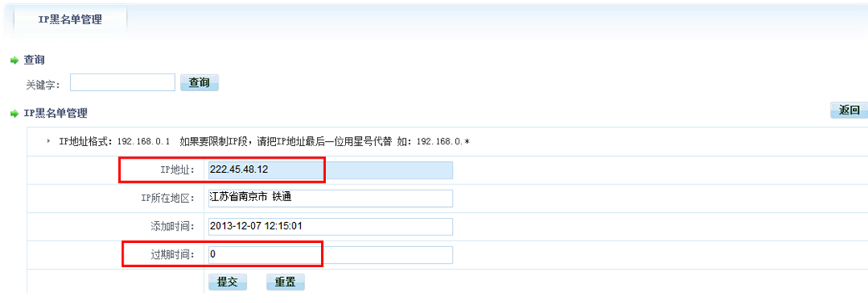Click the 返回 button on the right
The width and height of the screenshot is (868, 303).
pos(849,110)
